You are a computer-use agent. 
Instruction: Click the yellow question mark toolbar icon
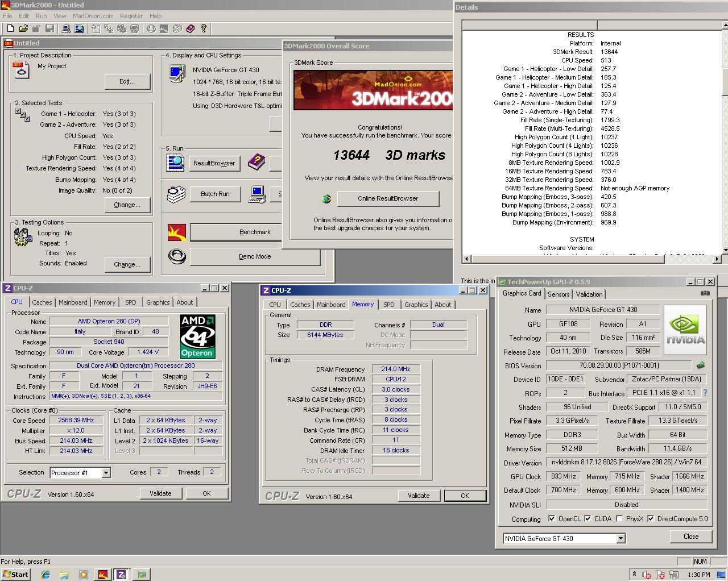[204, 28]
